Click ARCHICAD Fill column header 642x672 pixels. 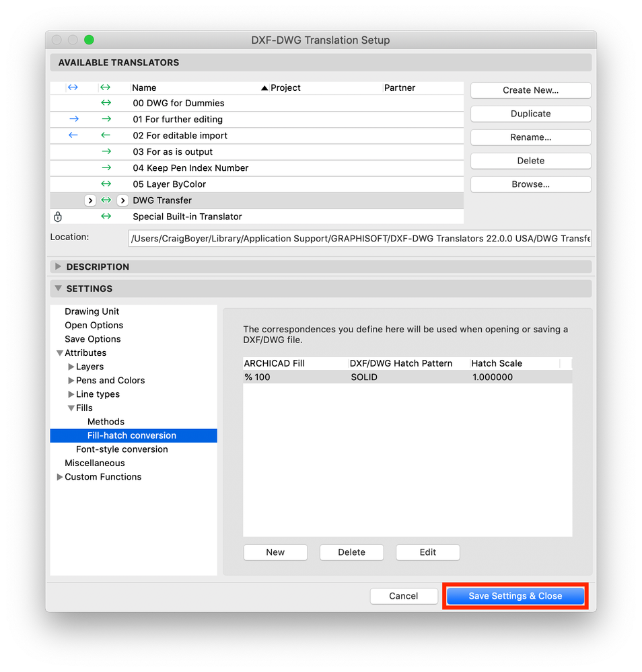pos(295,363)
